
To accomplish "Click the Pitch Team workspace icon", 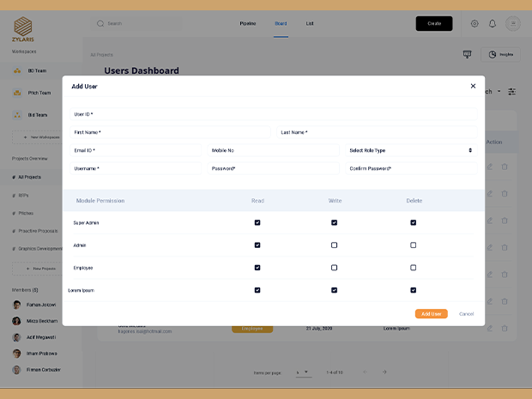I will tap(17, 93).
